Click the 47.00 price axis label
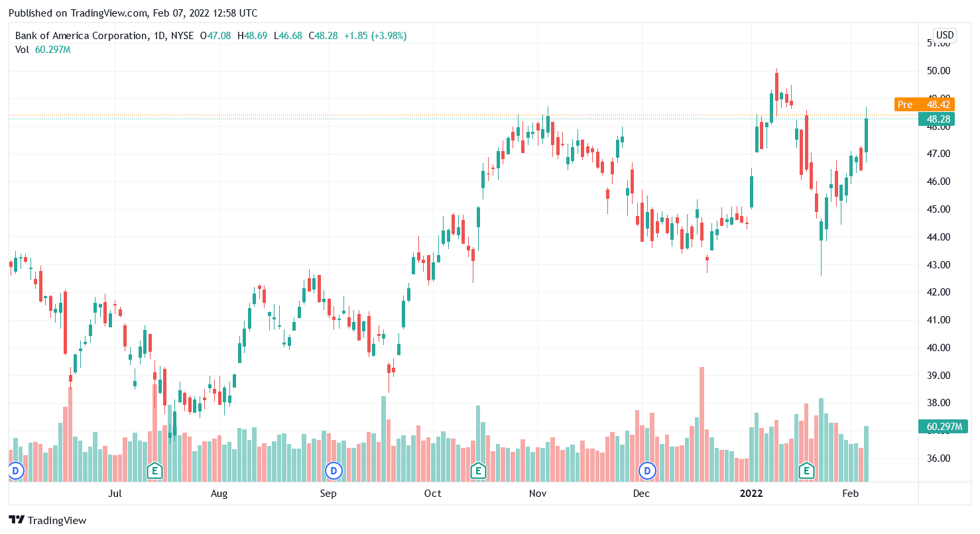 (x=940, y=154)
